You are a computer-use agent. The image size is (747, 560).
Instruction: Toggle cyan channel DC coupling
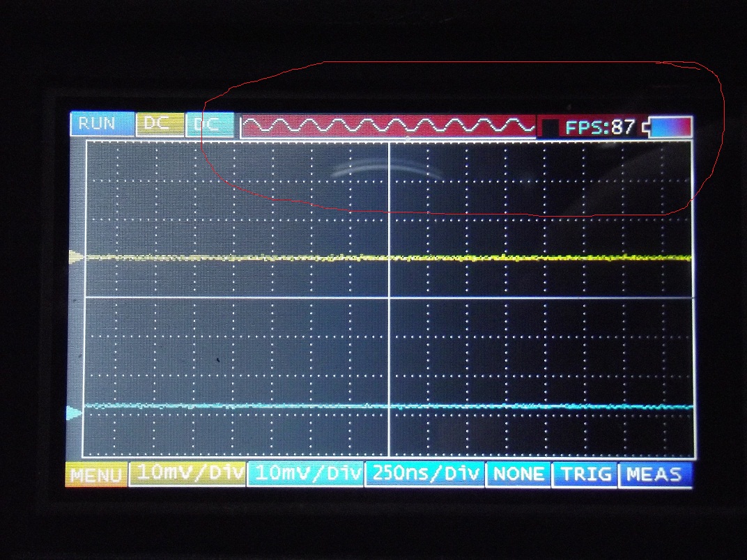coord(210,125)
